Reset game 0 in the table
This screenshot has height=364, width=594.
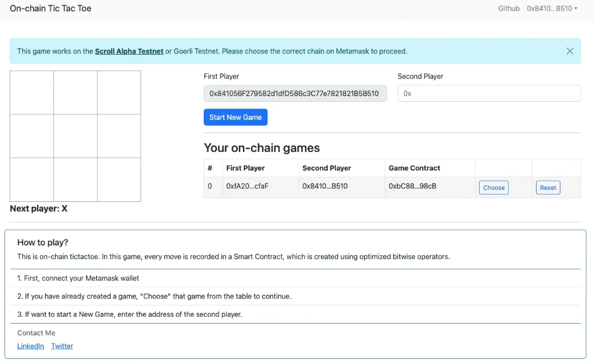547,188
